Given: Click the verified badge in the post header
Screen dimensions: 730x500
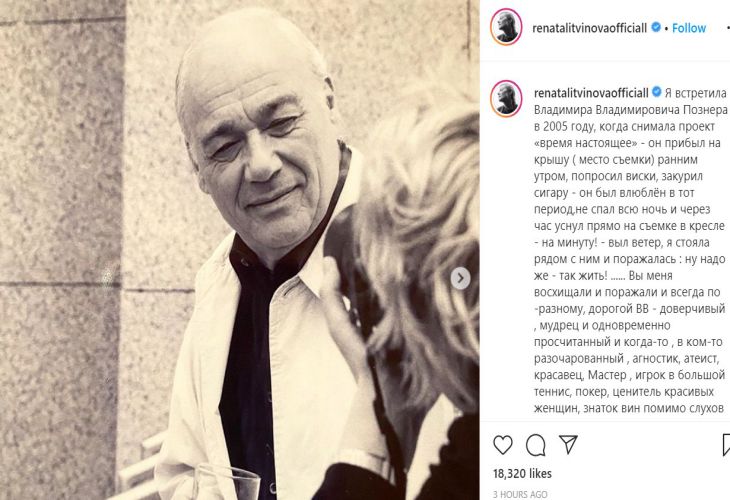Looking at the screenshot, I should coord(656,27).
